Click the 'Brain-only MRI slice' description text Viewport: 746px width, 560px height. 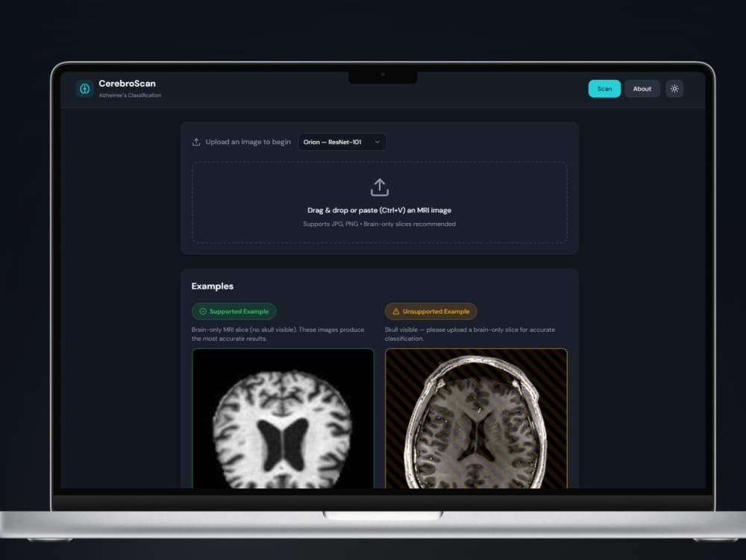tap(278, 334)
